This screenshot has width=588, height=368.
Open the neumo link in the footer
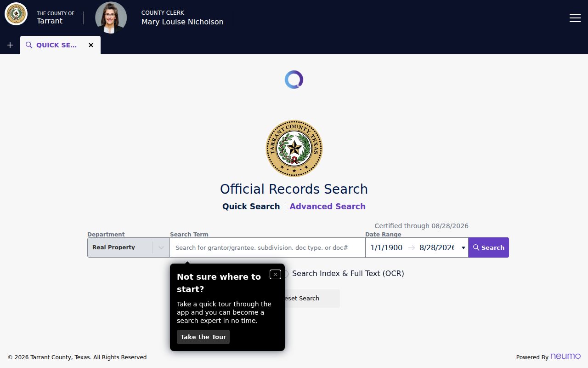point(565,356)
